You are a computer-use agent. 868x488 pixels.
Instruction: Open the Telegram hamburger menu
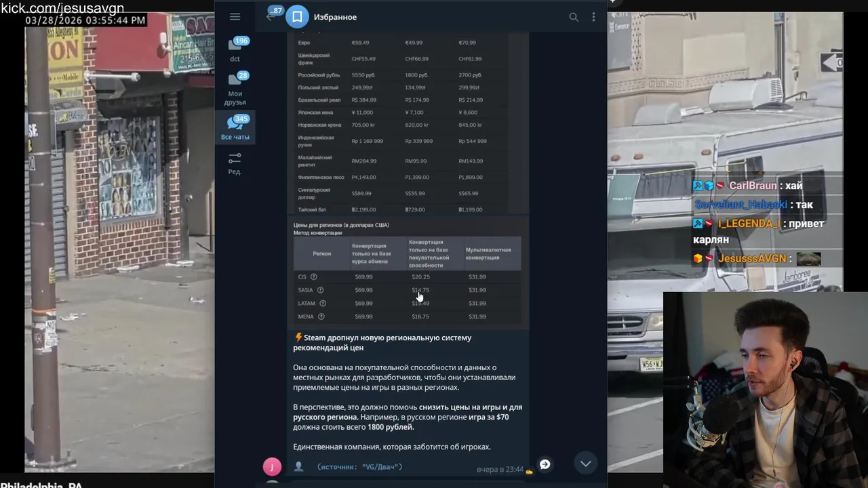click(x=235, y=17)
